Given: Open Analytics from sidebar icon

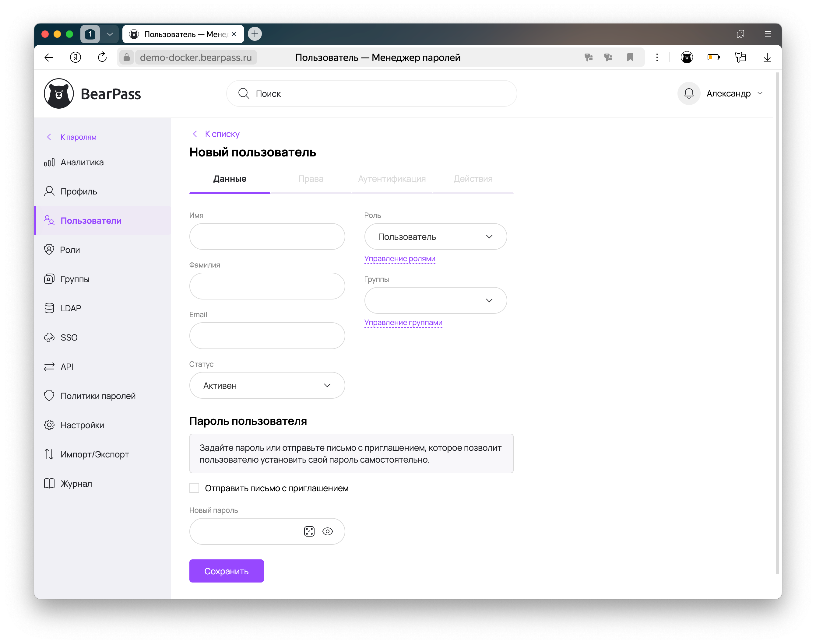Looking at the screenshot, I should [x=49, y=162].
